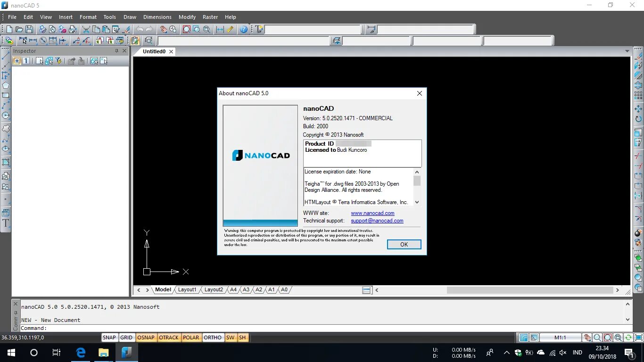Click the Paste clipboard icon

106,29
